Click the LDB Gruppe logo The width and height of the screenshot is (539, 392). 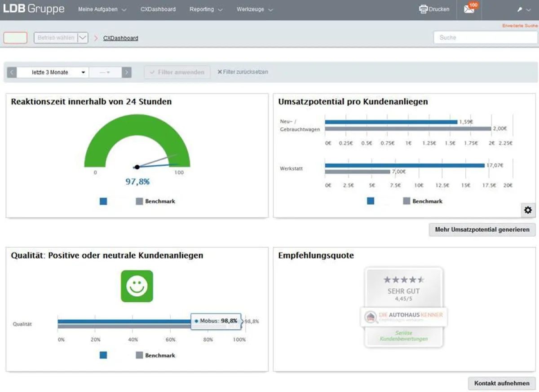(x=34, y=9)
